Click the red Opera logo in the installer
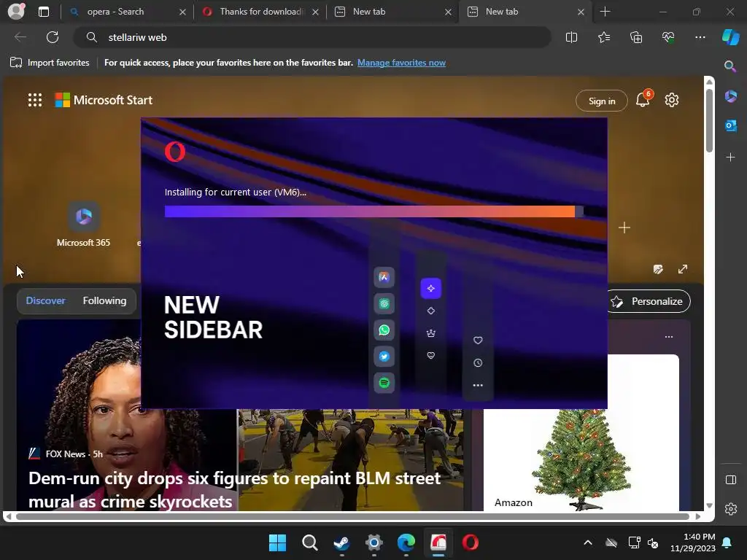The image size is (747, 560). 175,152
